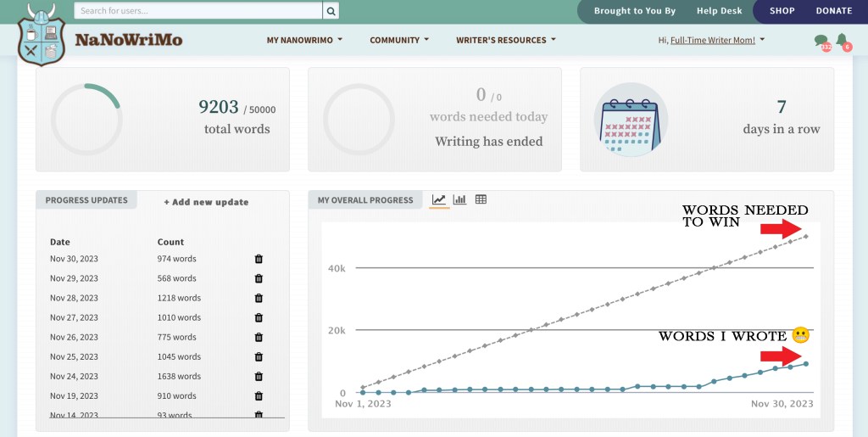The height and width of the screenshot is (437, 868).
Task: Expand the My NaNoWriMo dropdown menu
Action: (x=304, y=40)
